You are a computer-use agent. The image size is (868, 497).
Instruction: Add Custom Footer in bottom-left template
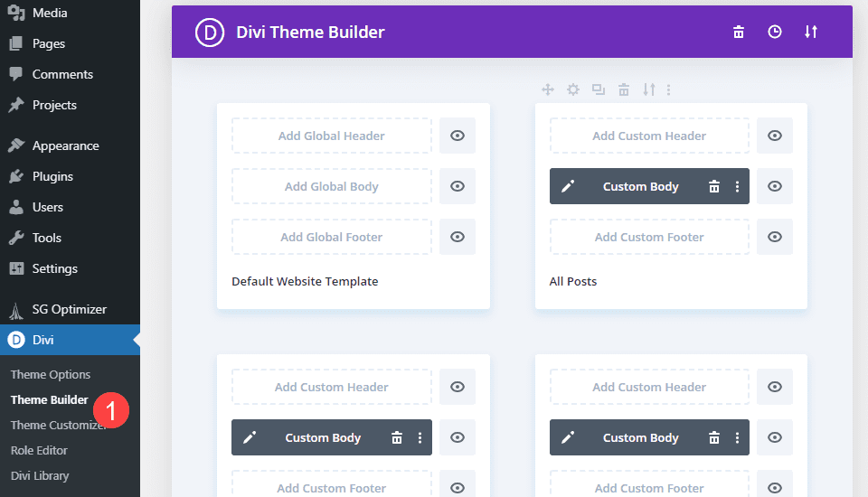(332, 484)
